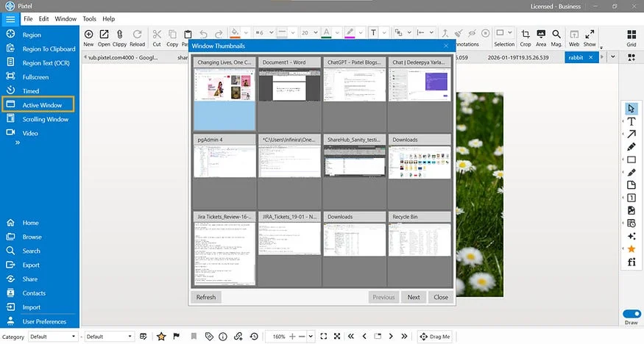Screen dimensions: 644x344
Task: Click the sparkle effects tool icon
Action: (631, 236)
